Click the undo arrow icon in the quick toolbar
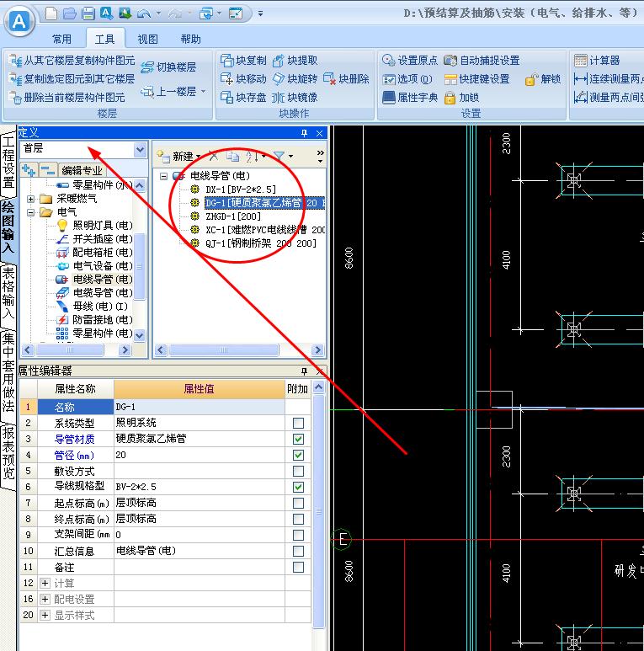Image resolution: width=644 pixels, height=651 pixels. point(144,13)
